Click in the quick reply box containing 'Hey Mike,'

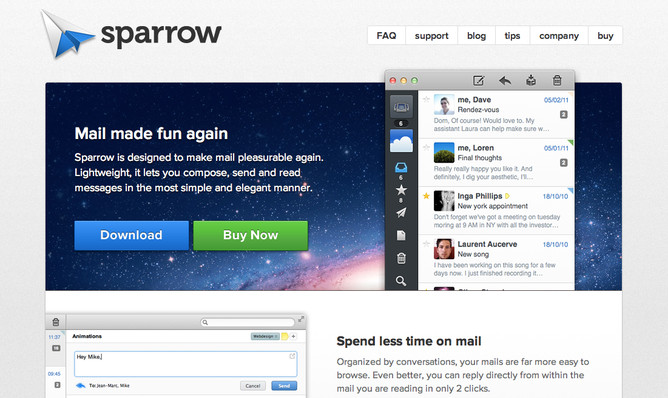[186, 364]
